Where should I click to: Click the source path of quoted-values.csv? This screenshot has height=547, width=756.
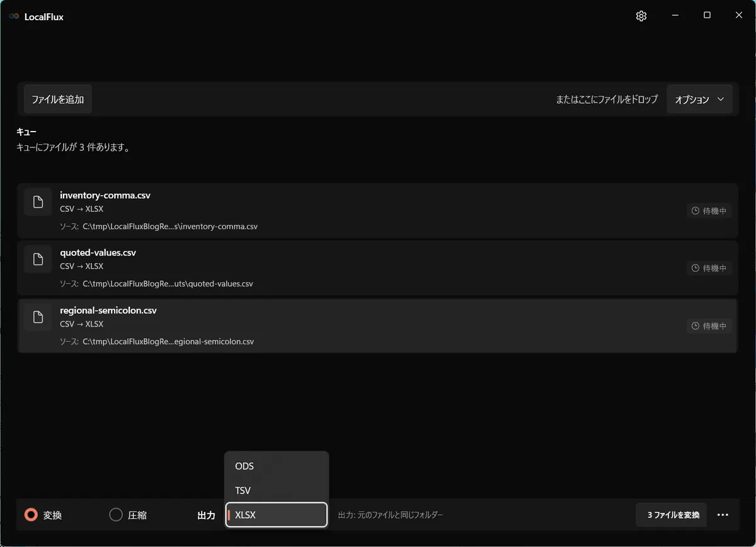pyautogui.click(x=168, y=284)
